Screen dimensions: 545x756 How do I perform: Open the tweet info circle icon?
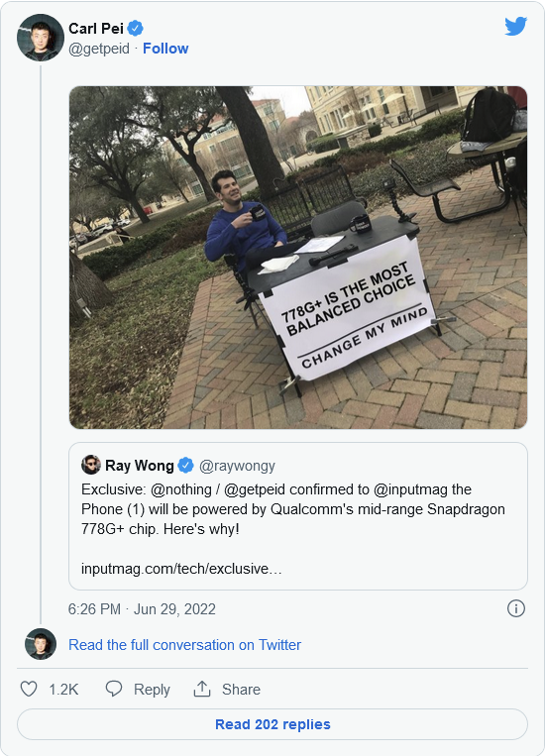(515, 608)
